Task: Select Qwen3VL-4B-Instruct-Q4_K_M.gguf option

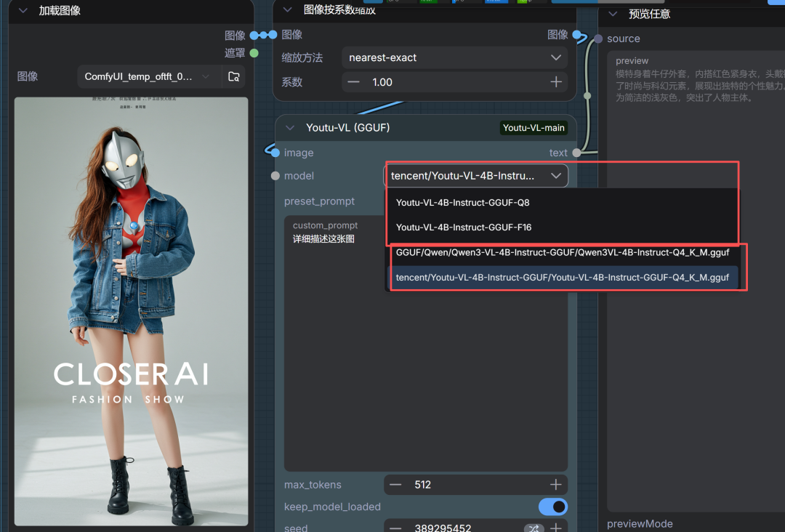Action: [x=563, y=252]
